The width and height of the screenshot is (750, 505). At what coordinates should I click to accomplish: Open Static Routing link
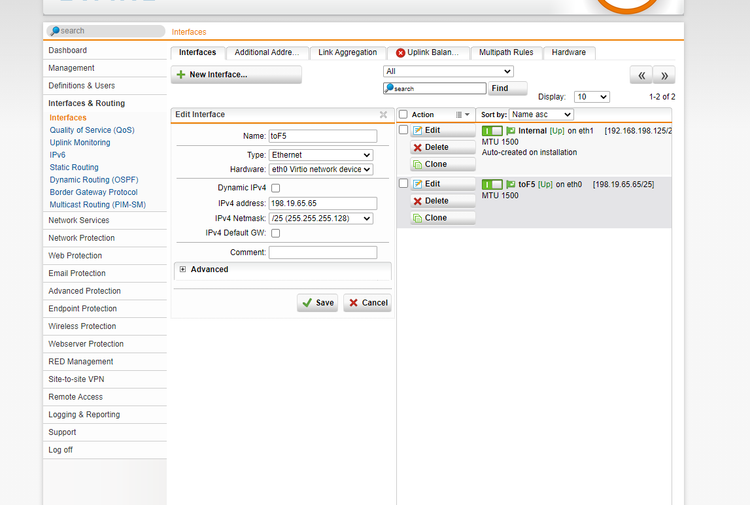point(74,167)
